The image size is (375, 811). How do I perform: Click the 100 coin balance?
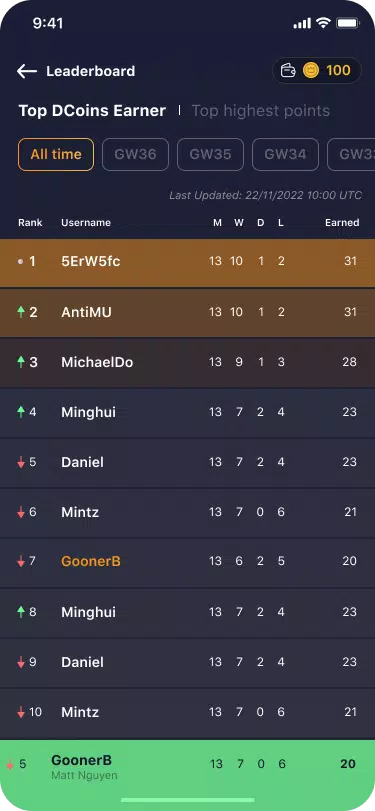pos(338,70)
